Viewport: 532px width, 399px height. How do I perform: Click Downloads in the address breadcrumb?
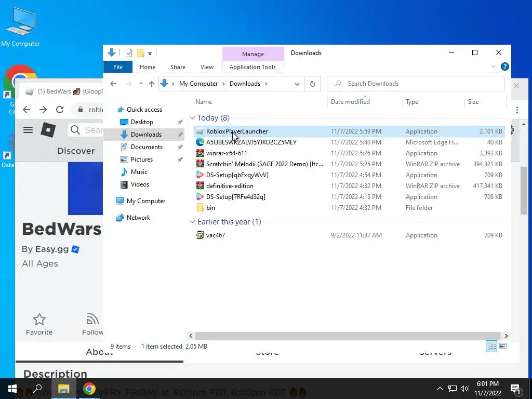point(245,84)
